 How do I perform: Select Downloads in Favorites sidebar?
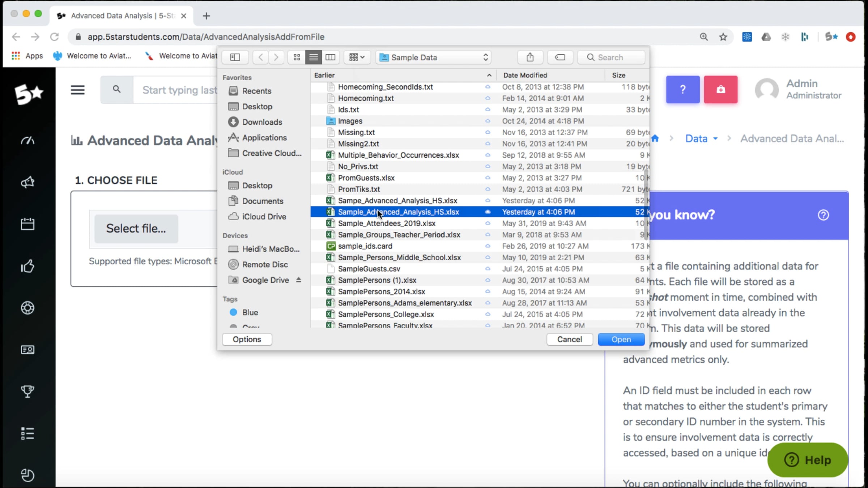point(262,122)
